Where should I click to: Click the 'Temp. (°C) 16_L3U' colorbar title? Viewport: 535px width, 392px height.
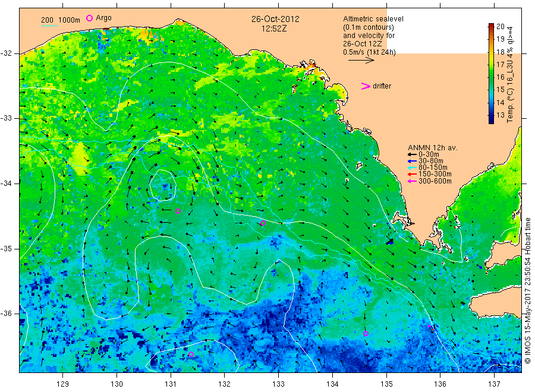coord(510,74)
